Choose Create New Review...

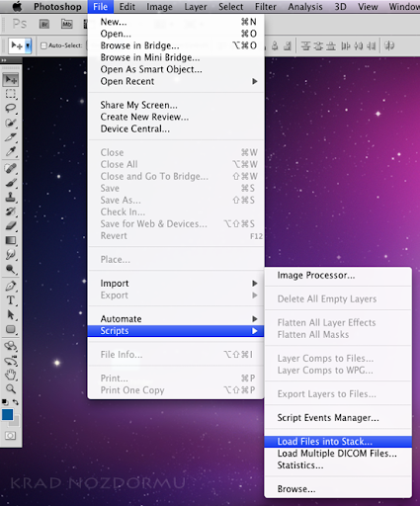(x=176, y=117)
